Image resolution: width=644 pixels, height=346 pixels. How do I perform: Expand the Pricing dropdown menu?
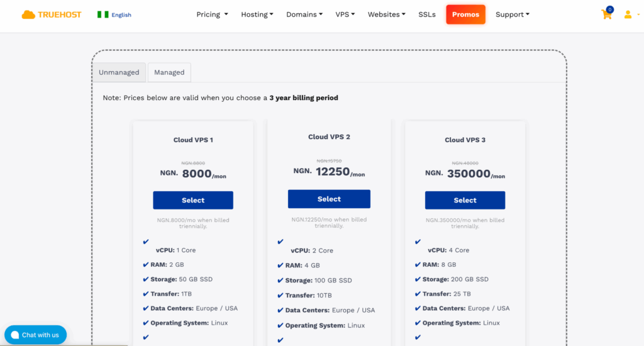pyautogui.click(x=212, y=14)
